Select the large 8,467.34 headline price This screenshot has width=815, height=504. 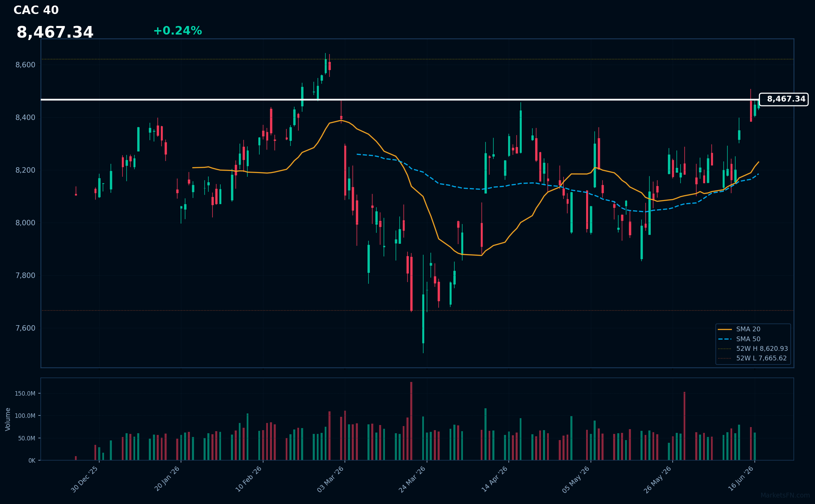pyautogui.click(x=55, y=32)
